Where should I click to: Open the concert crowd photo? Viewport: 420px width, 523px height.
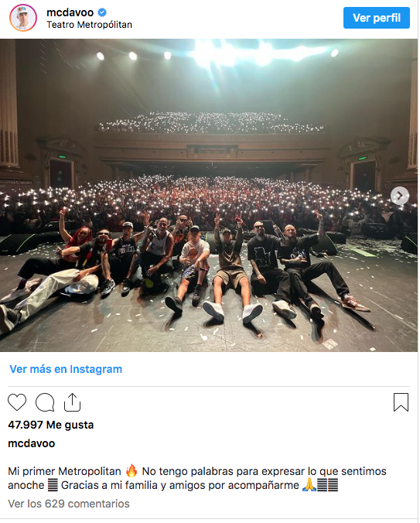tap(209, 196)
